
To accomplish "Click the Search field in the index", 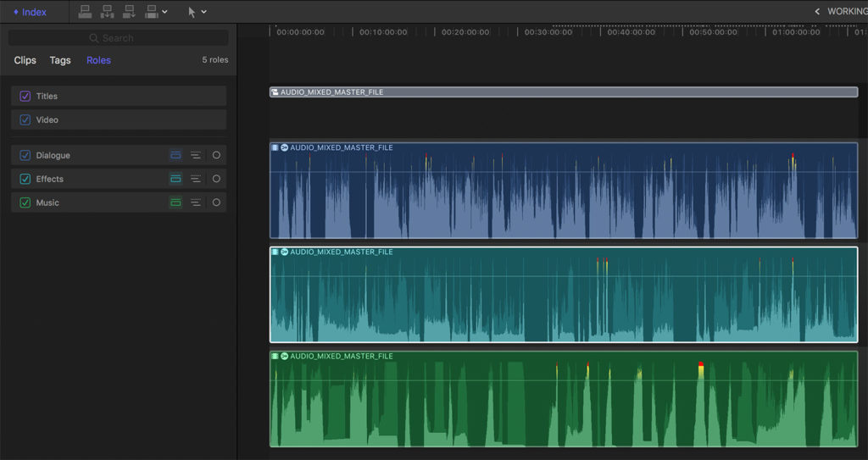I will point(119,38).
